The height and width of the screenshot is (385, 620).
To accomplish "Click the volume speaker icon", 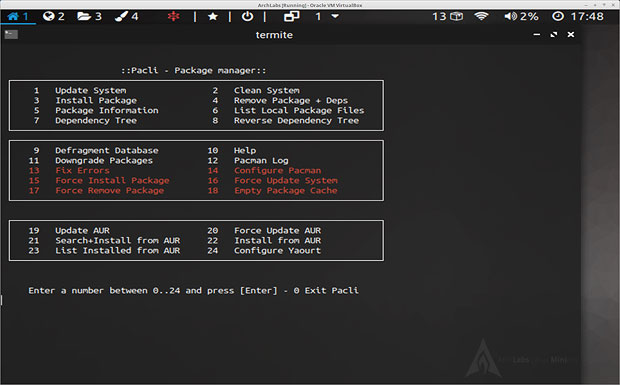I will (510, 16).
